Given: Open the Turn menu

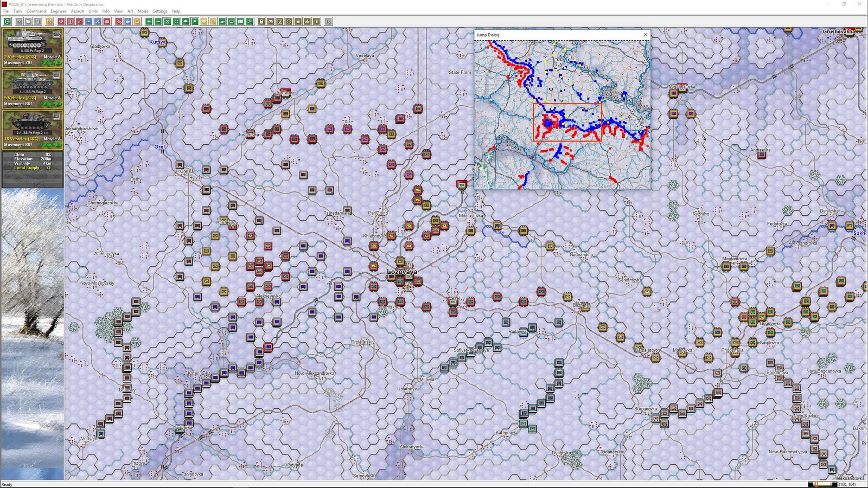Looking at the screenshot, I should [17, 11].
